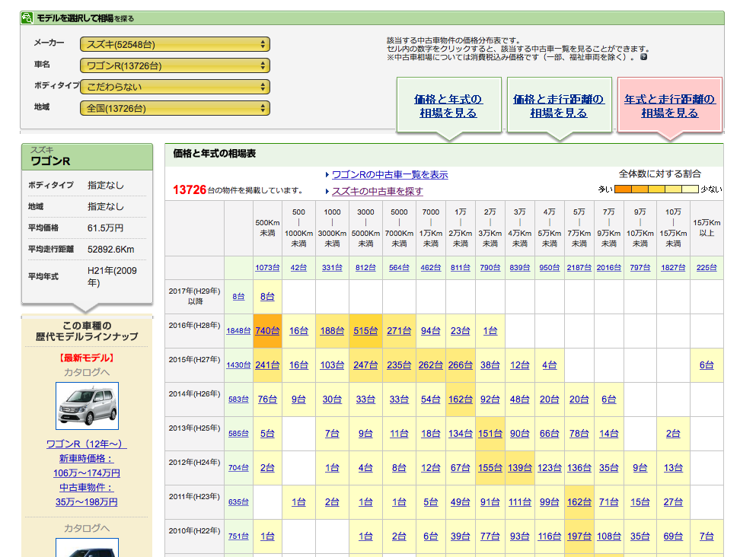Follow the スズキの中古車を探す link
This screenshot has width=756, height=557.
coord(378,191)
